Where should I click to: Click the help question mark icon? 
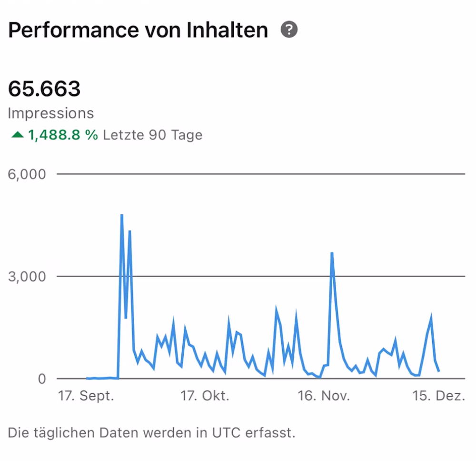[289, 30]
